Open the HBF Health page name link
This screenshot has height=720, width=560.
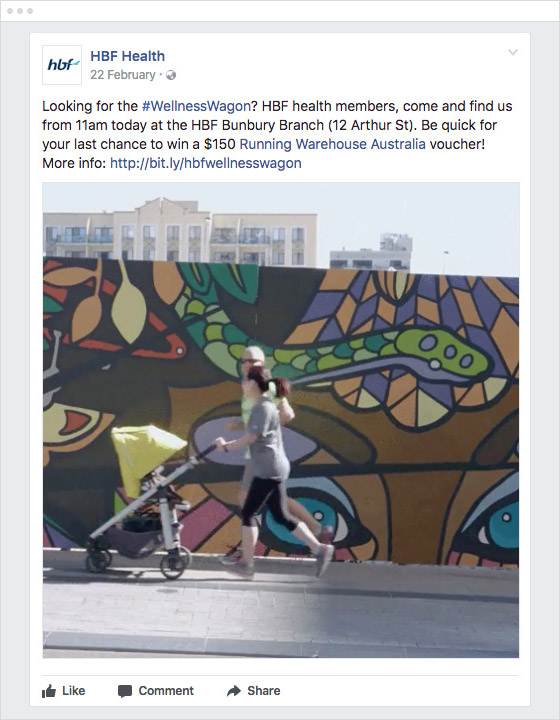127,56
